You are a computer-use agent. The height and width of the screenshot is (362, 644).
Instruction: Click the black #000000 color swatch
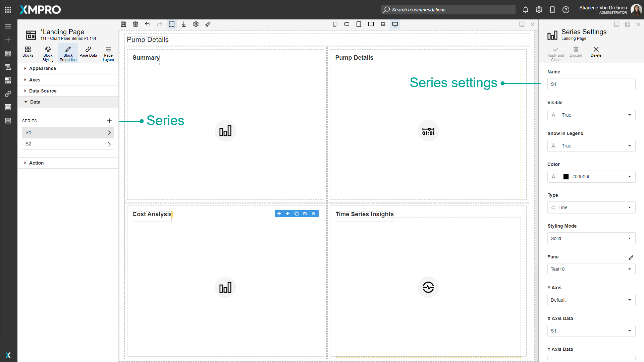coord(566,177)
